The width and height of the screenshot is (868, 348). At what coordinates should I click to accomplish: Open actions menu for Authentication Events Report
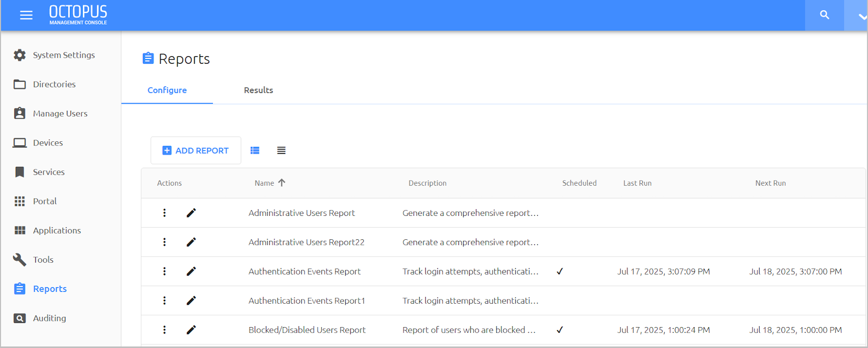[164, 271]
